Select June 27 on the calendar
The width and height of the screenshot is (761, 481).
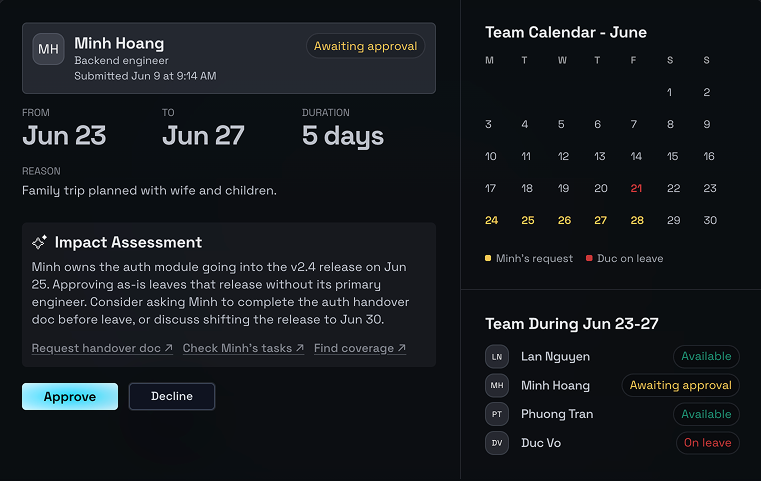[600, 220]
